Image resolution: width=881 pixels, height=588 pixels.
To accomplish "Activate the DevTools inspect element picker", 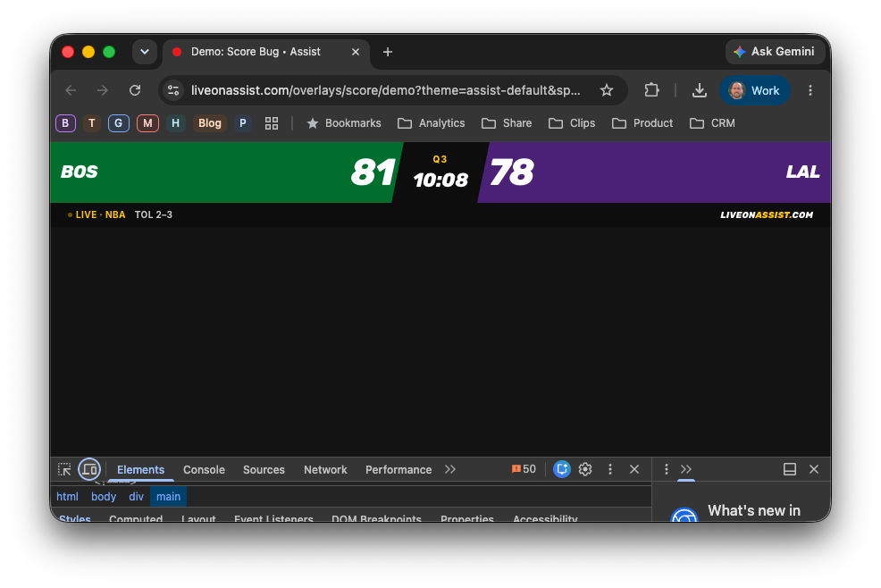I will (64, 469).
